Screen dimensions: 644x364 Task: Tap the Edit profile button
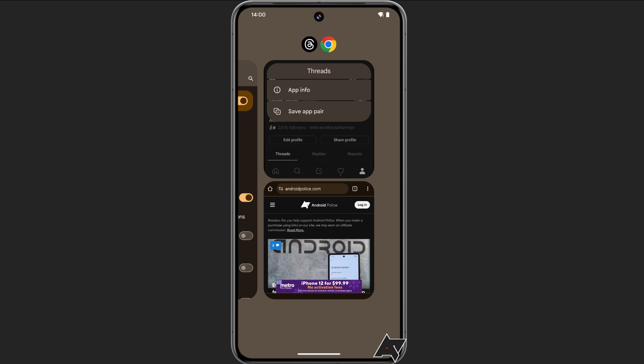pos(293,140)
